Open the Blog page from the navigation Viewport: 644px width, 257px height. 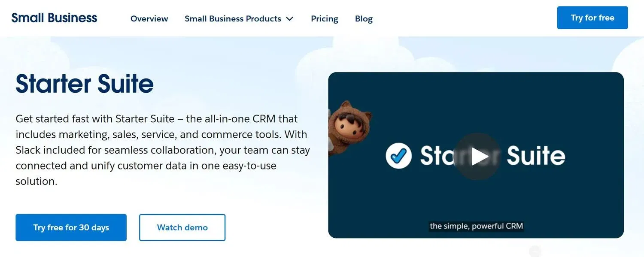[x=364, y=18]
